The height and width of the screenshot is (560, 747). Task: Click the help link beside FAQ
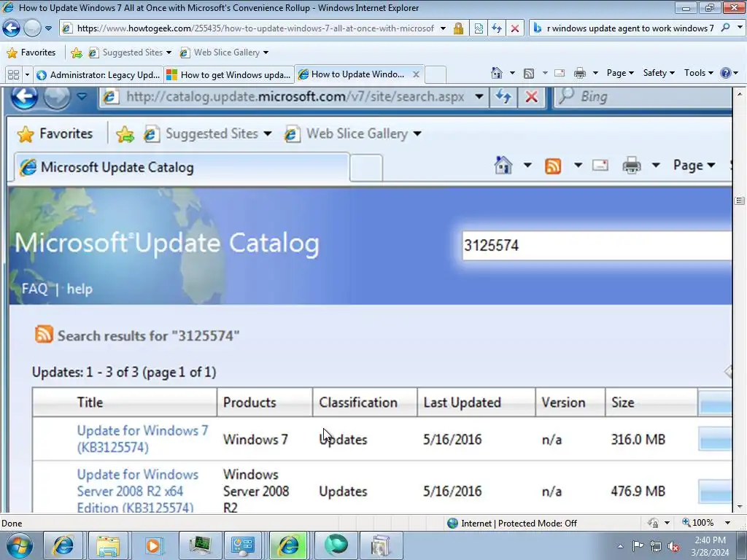click(x=80, y=289)
